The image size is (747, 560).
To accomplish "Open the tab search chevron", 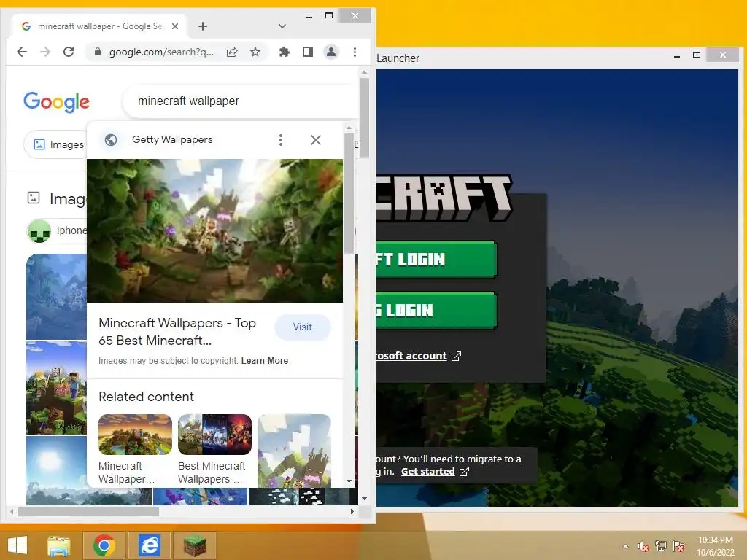I will (282, 26).
